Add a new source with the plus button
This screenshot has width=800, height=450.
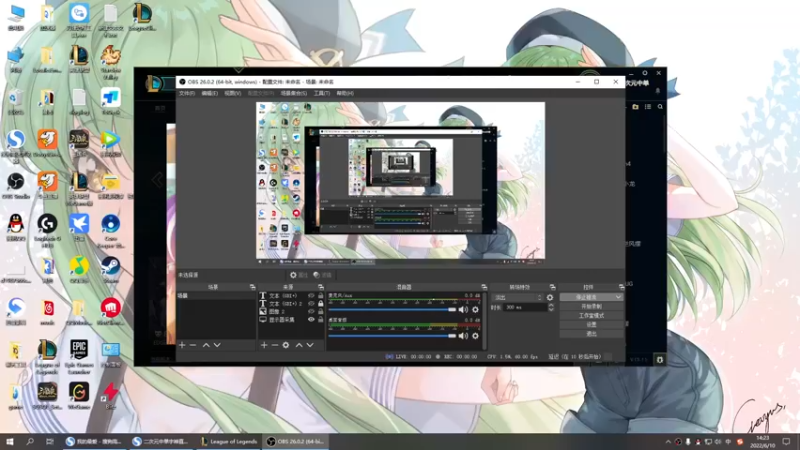(264, 345)
